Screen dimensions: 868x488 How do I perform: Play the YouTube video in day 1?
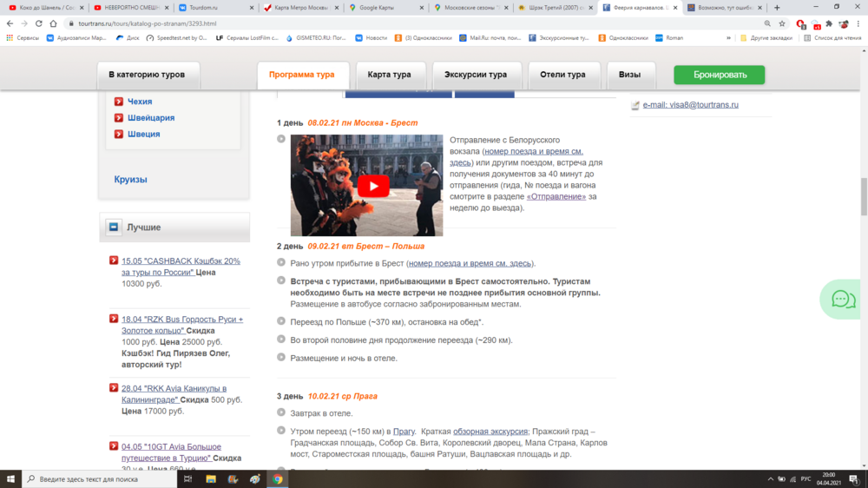[373, 185]
